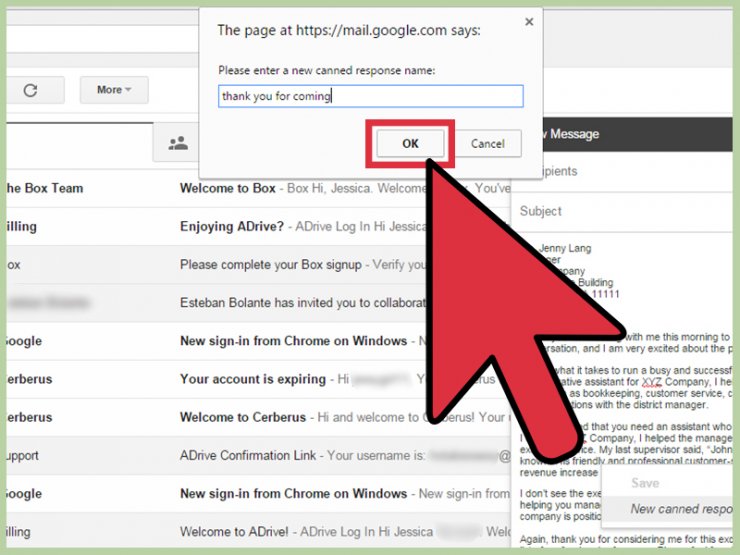Open the ADrive Confirmation Link email
This screenshot has height=555, width=740.
coord(300,456)
